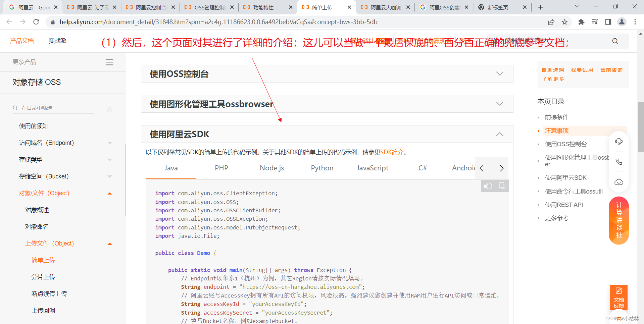Screen dimensions: 644x324
Task: Click the 售前咨询 link
Action: (611, 70)
